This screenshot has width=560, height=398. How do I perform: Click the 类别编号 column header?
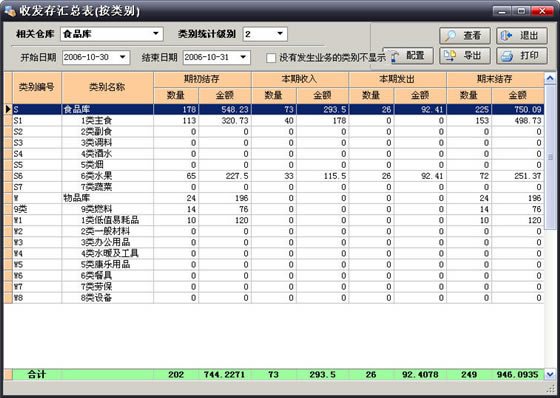pyautogui.click(x=37, y=88)
